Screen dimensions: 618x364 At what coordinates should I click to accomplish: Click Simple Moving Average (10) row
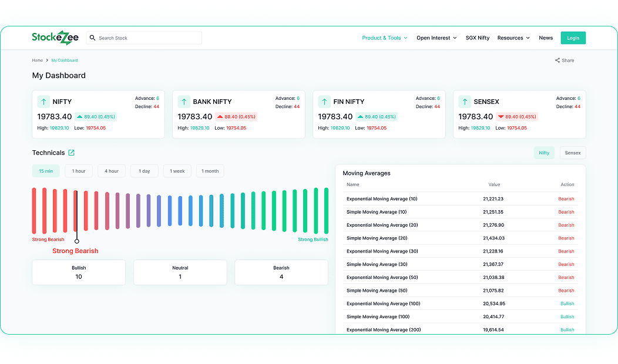(461, 212)
